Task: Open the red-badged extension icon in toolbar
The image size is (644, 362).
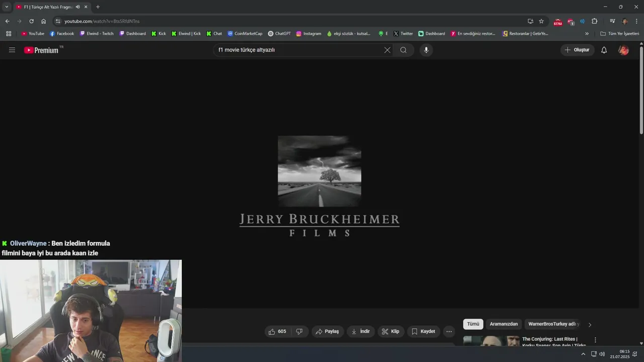Action: [558, 22]
